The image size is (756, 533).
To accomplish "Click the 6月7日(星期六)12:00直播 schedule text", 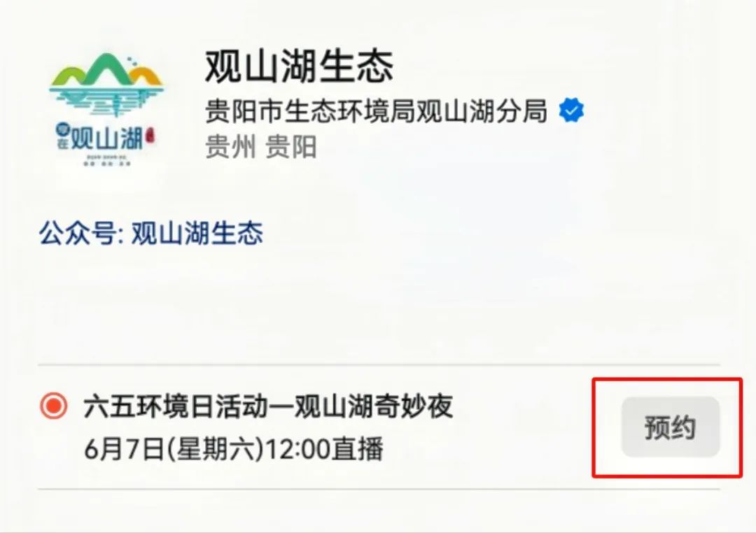I will coord(234,449).
